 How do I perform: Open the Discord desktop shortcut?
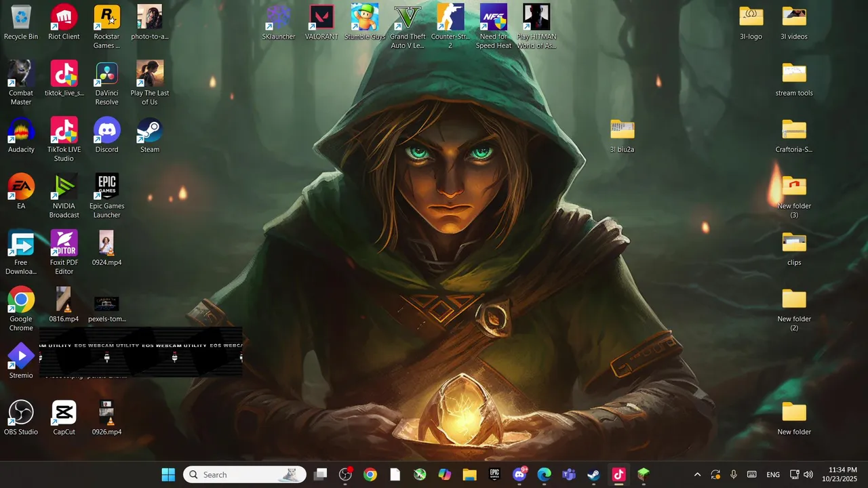coord(106,135)
